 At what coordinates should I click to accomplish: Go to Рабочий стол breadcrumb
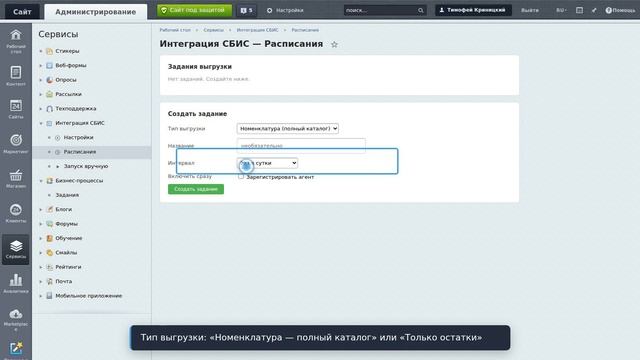[x=175, y=30]
